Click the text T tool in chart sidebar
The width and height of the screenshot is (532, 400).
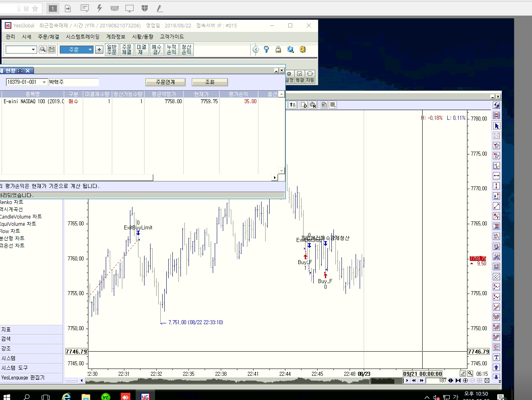(x=496, y=357)
